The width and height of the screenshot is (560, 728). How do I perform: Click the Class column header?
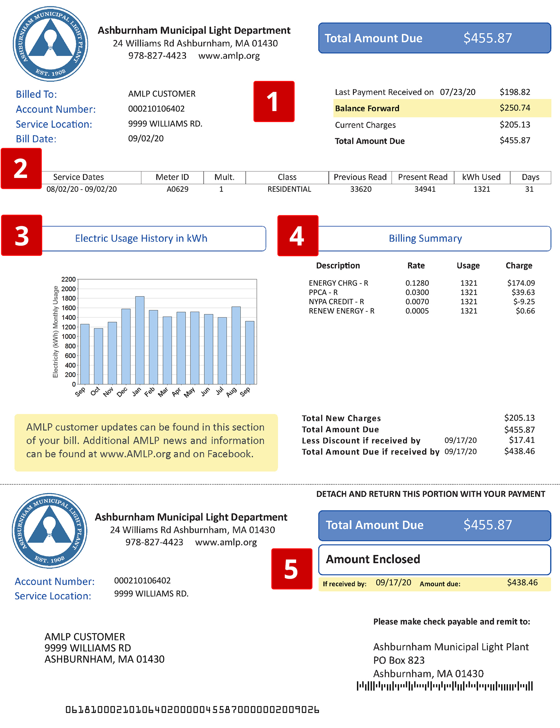287,177
